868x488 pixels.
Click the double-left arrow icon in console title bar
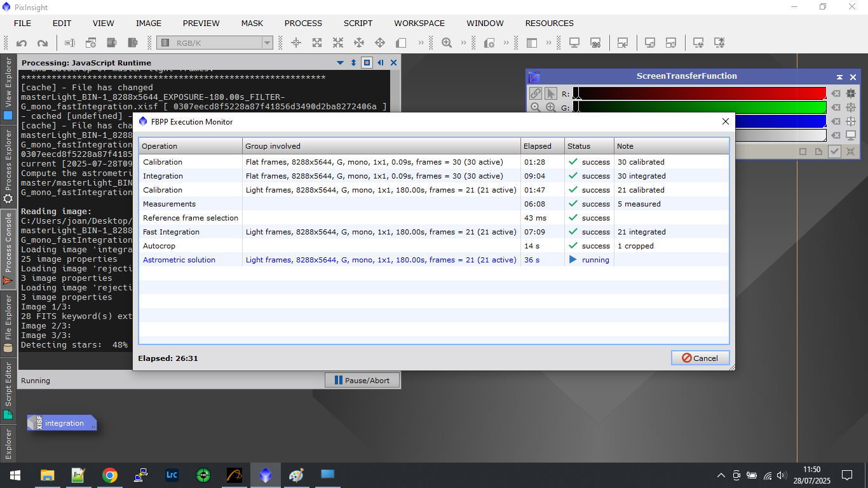coord(380,62)
